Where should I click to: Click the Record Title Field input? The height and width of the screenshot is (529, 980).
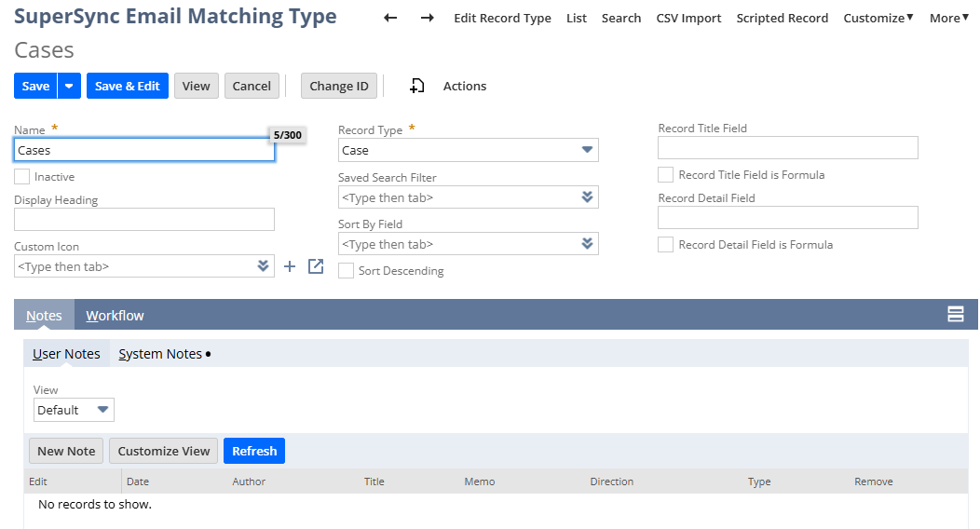tap(788, 147)
